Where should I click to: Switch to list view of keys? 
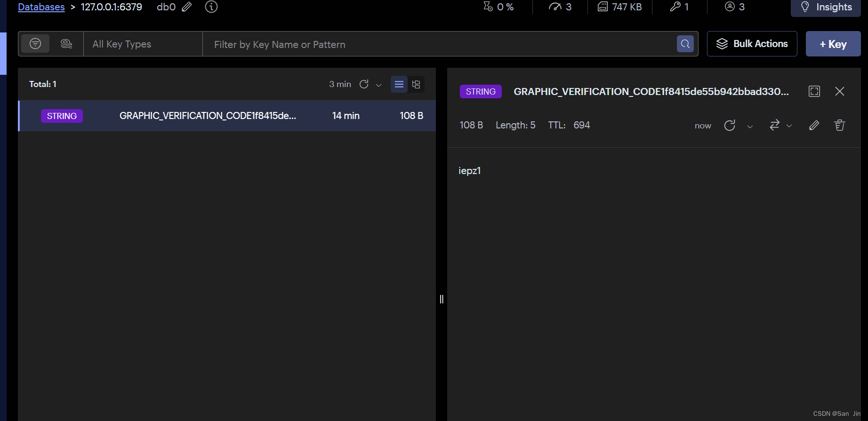point(399,84)
